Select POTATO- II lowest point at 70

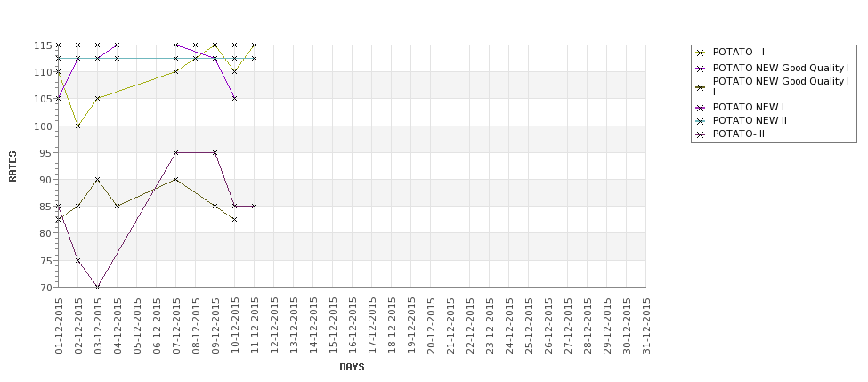click(97, 287)
